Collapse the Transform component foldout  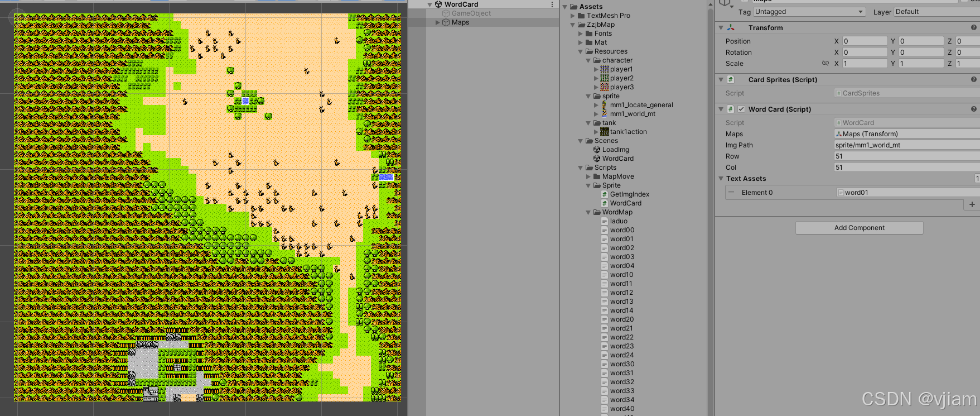point(721,27)
